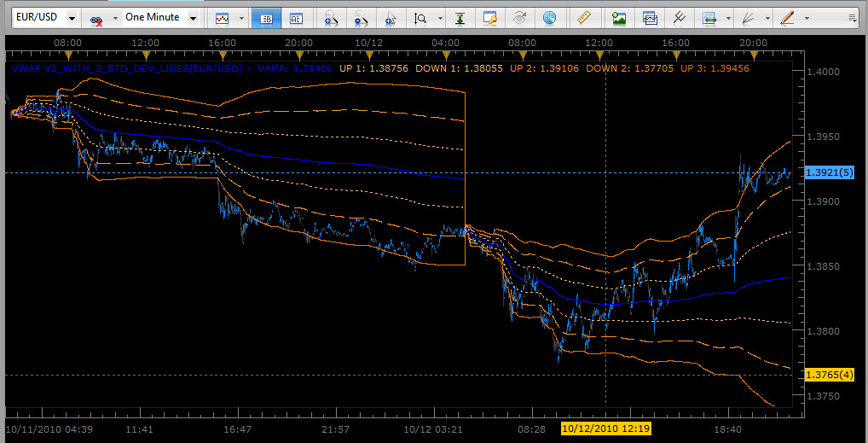Viewport: 868px width, 443px height.
Task: Click the greyed eye visibility icon
Action: (519, 19)
